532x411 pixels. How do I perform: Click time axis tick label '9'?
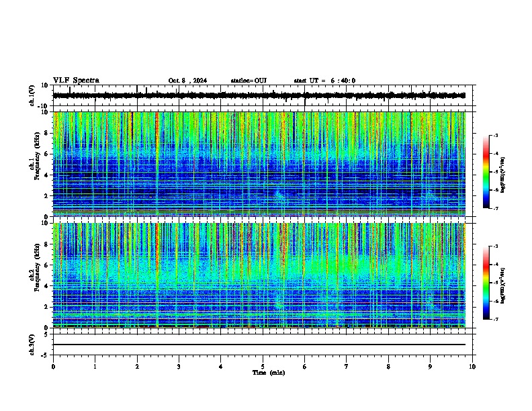click(x=430, y=367)
